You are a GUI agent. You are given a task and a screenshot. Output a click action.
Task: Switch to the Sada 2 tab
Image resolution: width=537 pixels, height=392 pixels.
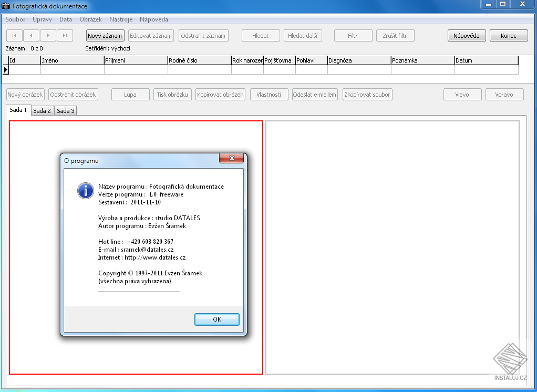coord(42,111)
